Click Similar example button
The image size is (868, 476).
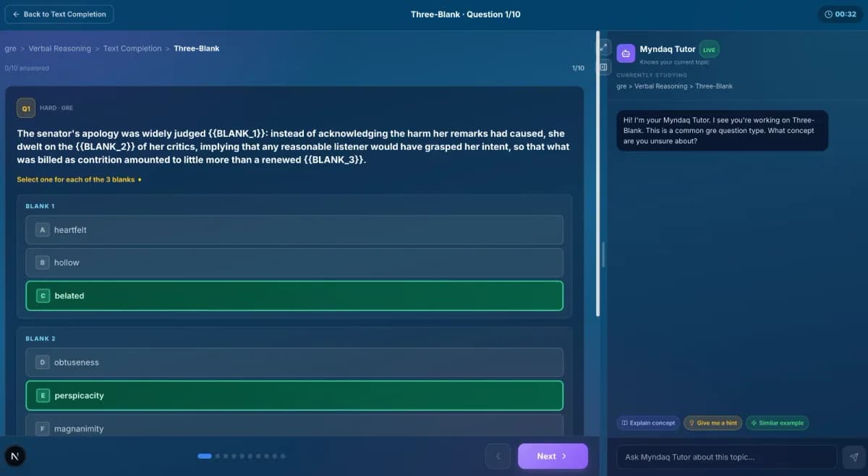[x=777, y=423]
